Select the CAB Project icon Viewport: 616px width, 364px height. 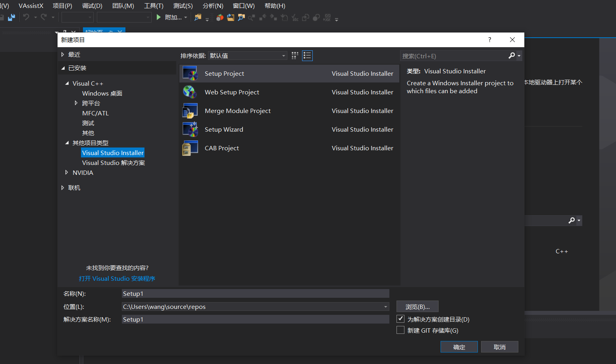[x=190, y=148]
